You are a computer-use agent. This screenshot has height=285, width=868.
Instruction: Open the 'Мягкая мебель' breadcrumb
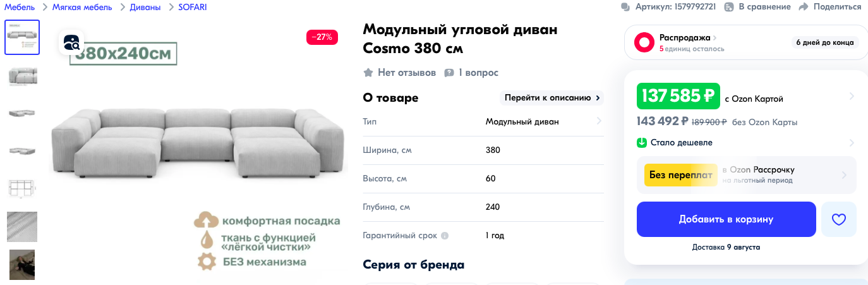pos(82,7)
